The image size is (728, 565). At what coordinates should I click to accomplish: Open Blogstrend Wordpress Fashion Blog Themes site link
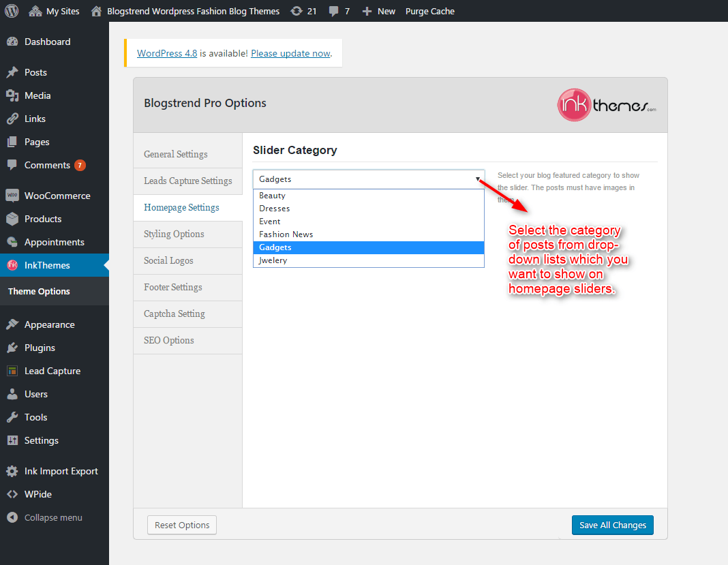click(x=193, y=11)
